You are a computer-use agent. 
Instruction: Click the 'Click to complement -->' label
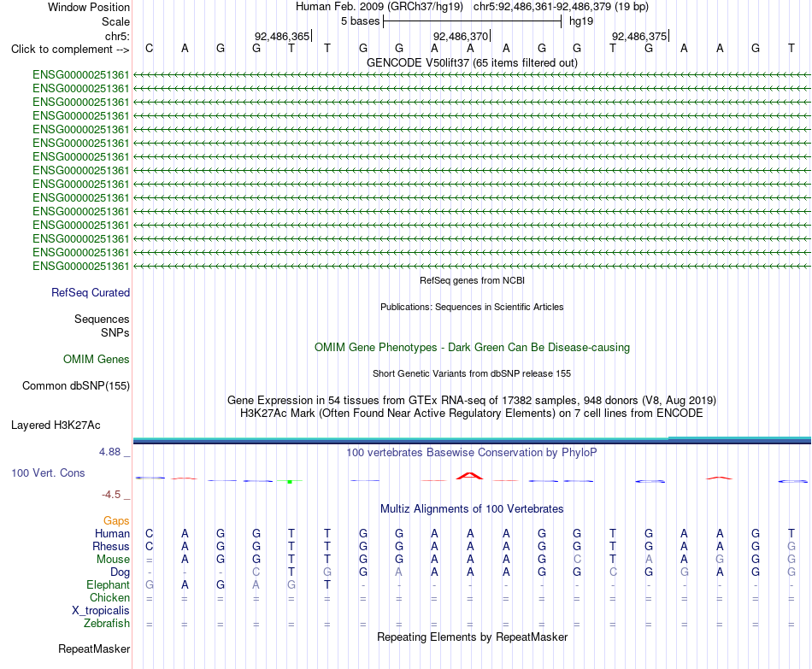click(70, 50)
